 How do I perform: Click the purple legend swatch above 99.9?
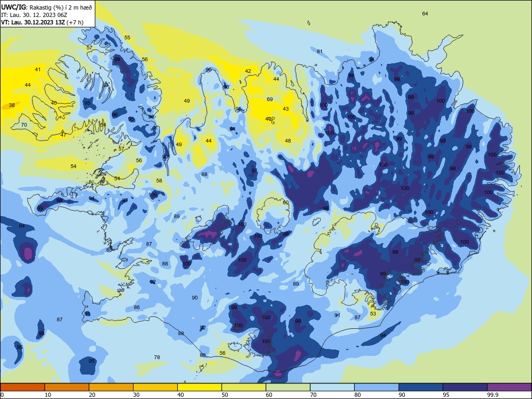[509, 387]
